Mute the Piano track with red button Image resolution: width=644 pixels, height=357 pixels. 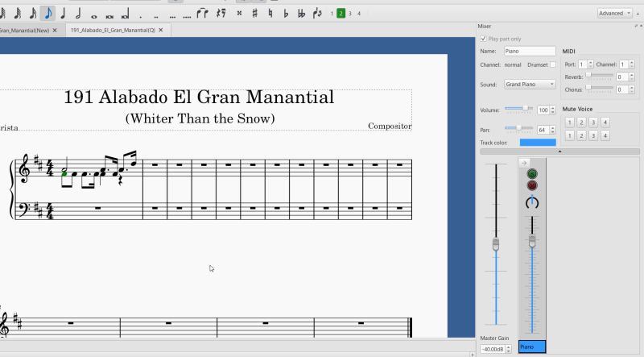click(x=532, y=185)
